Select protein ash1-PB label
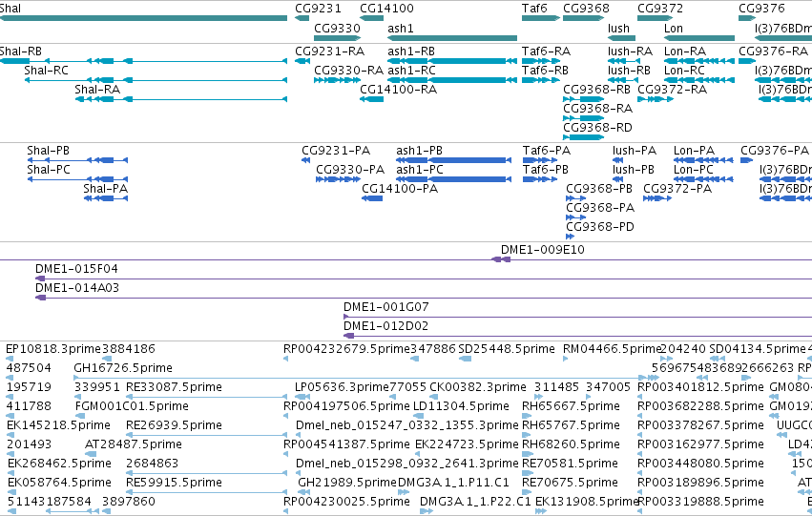Image resolution: width=812 pixels, height=516 pixels. [420, 151]
